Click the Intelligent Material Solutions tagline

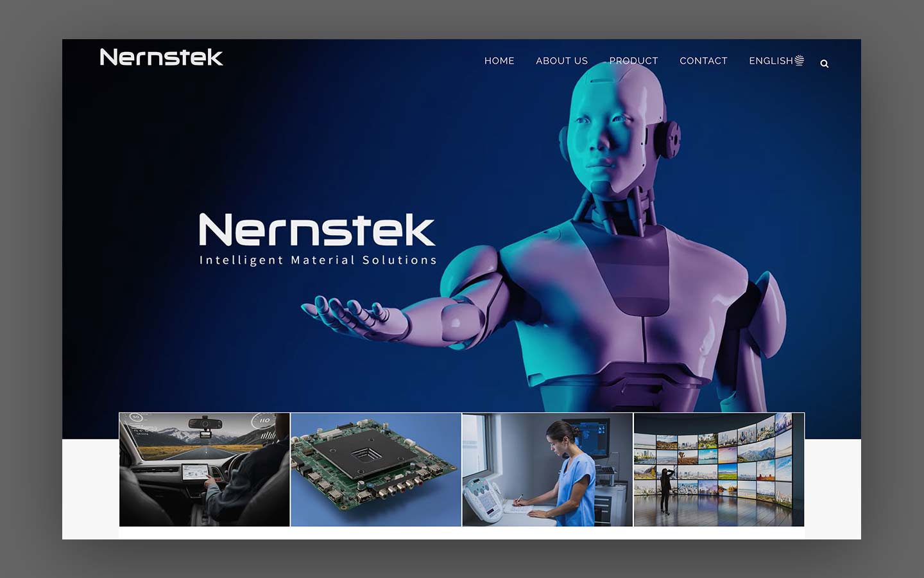point(318,260)
